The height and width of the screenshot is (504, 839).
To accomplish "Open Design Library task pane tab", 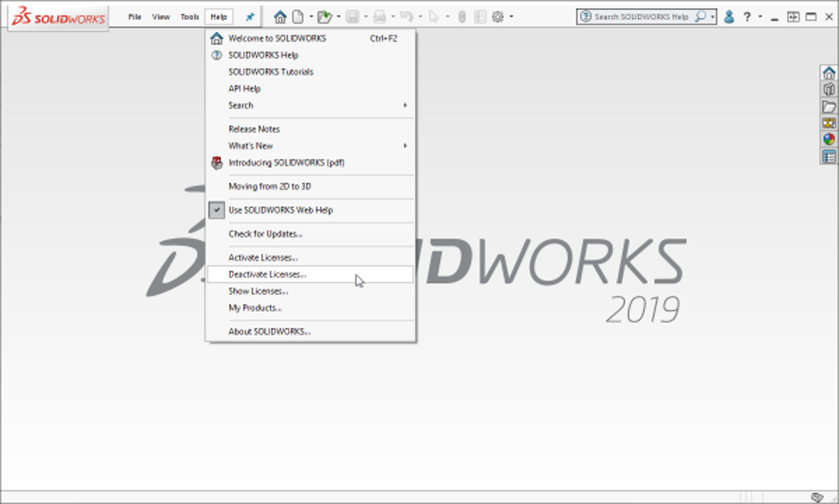I will (x=829, y=89).
